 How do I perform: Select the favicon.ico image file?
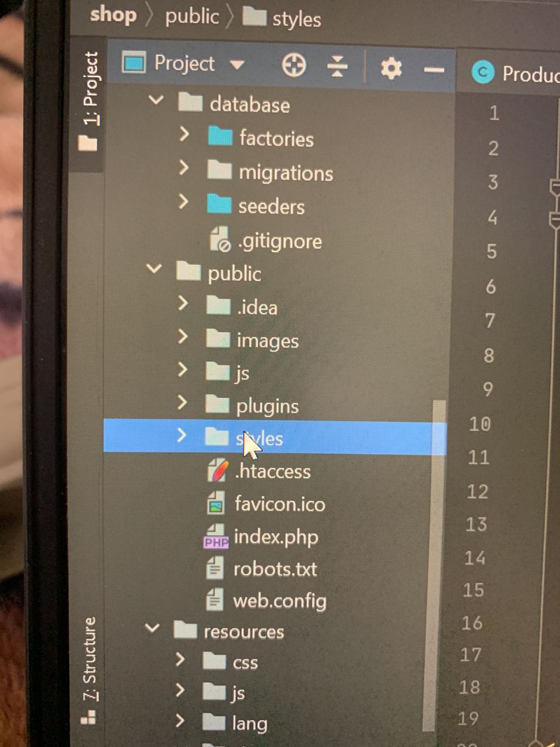(x=266, y=504)
